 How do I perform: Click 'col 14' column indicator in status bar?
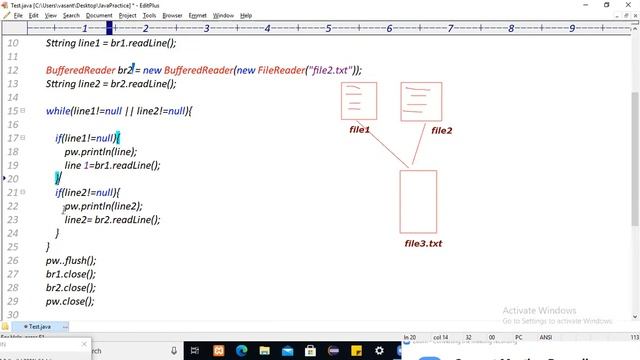441,337
